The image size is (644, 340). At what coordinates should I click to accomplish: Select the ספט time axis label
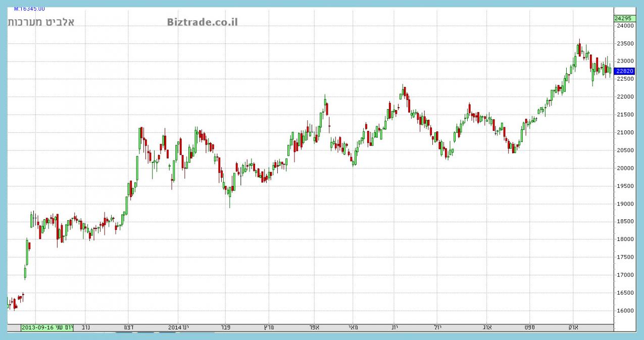[x=529, y=327]
